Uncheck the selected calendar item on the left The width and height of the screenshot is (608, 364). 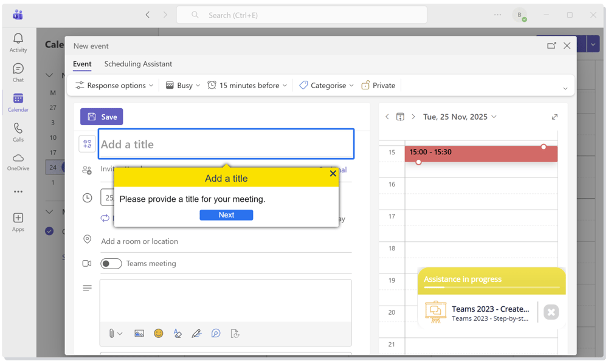pyautogui.click(x=49, y=231)
